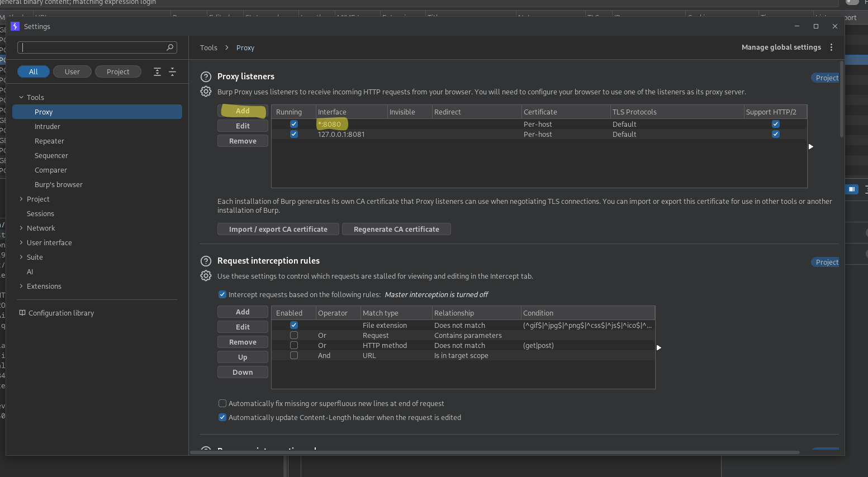Click the expand all sections icon

pos(157,71)
